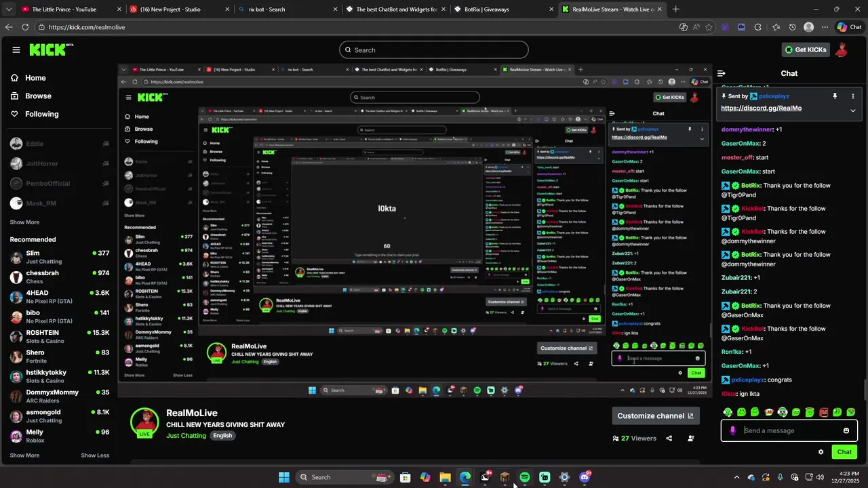Open recommended channel chessbrah
868x488 pixels.
pos(59,277)
